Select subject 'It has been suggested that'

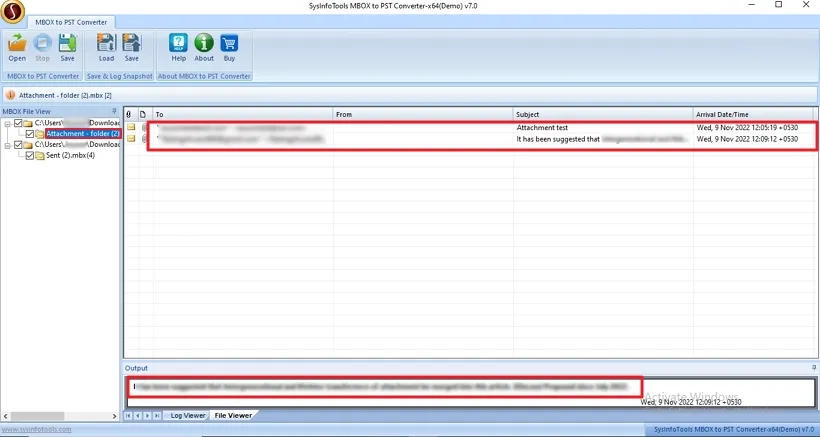pos(558,139)
